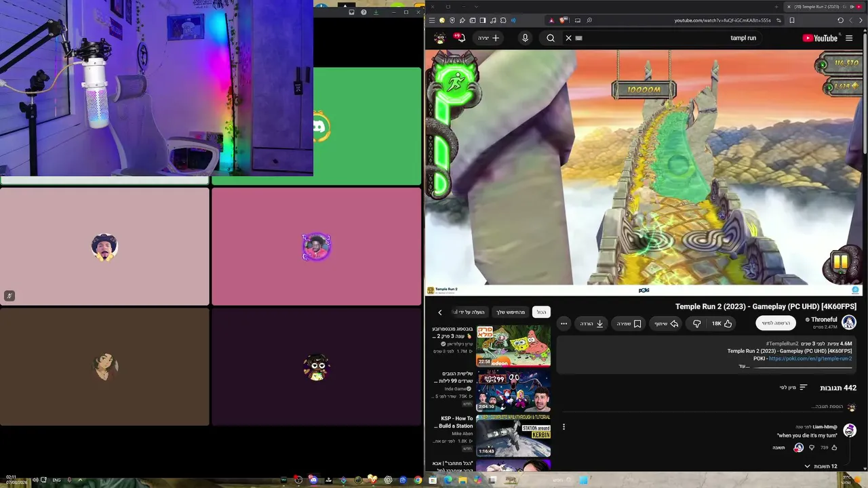Click the browser address bar URL
The image size is (868, 488).
coord(722,20)
